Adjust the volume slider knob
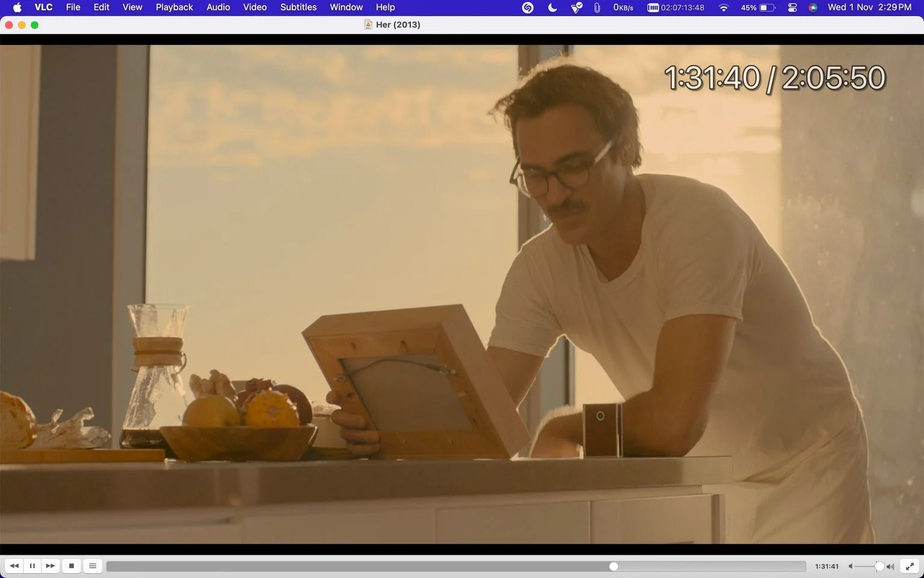This screenshot has width=924, height=578. (x=879, y=567)
